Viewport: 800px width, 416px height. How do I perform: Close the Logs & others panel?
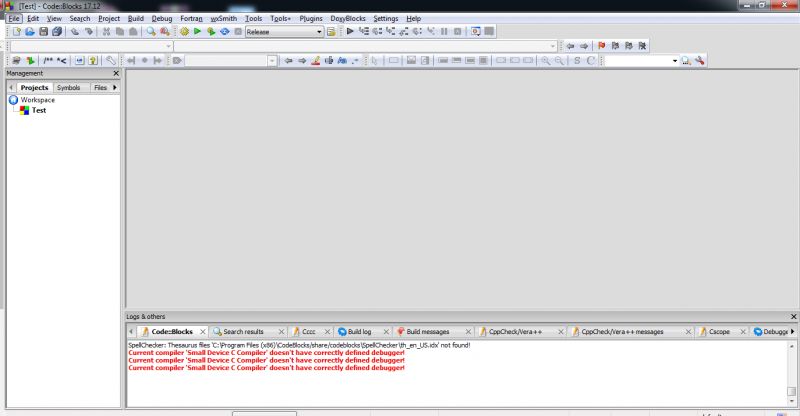pyautogui.click(x=793, y=316)
